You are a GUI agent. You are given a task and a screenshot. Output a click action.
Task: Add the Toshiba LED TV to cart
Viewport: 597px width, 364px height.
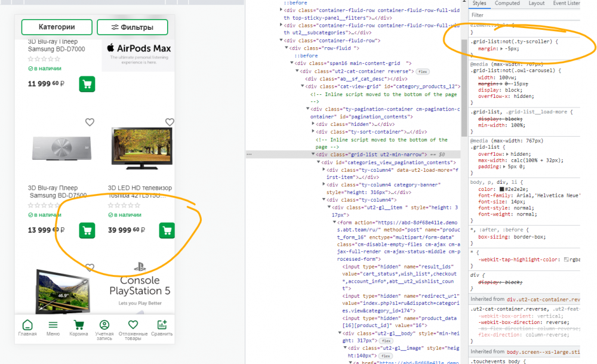pyautogui.click(x=167, y=230)
